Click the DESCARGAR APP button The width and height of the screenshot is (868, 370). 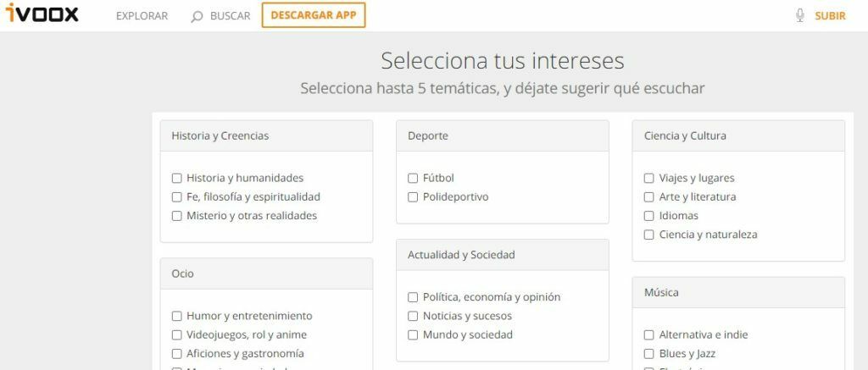(x=314, y=15)
